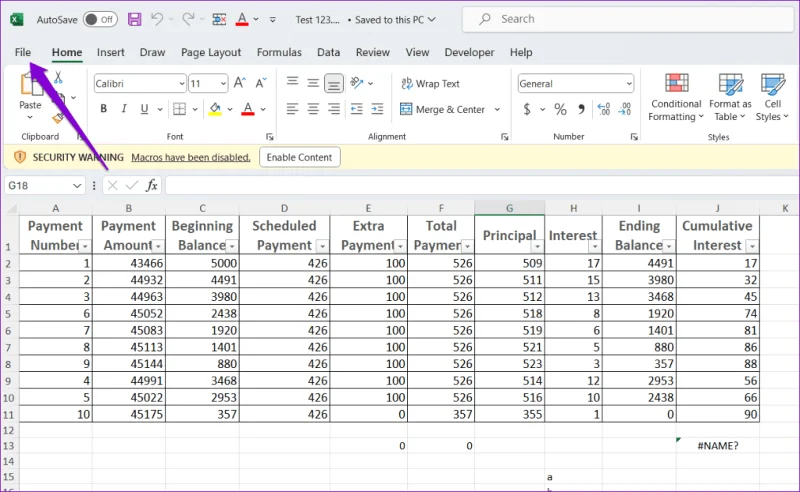Image resolution: width=800 pixels, height=492 pixels.
Task: Toggle Bold formatting
Action: point(104,109)
